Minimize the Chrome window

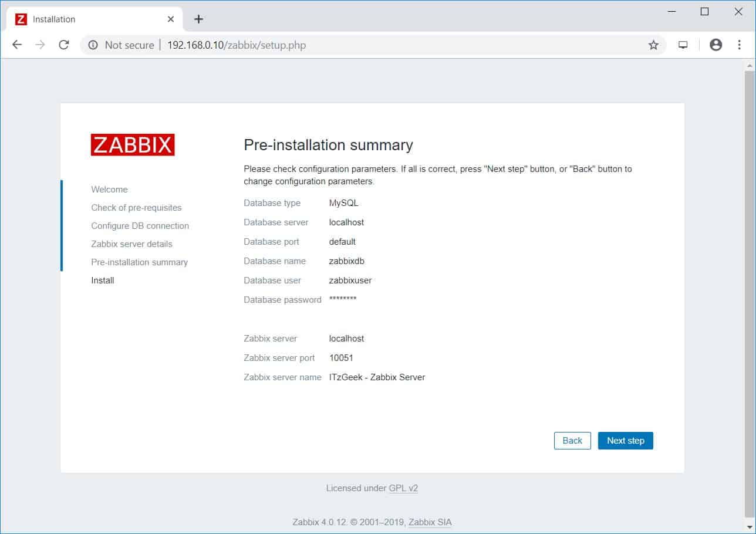(671, 12)
